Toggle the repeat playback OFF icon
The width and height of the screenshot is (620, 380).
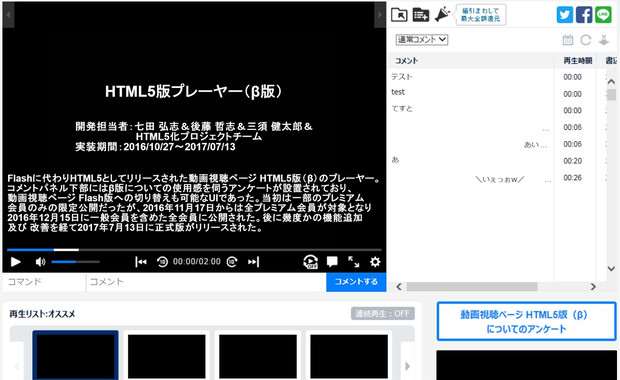[310, 262]
